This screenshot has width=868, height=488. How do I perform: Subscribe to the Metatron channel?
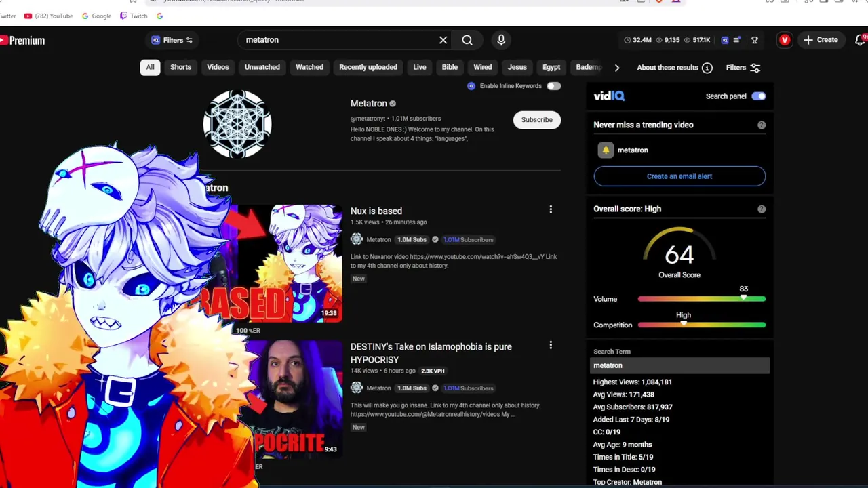tap(536, 120)
